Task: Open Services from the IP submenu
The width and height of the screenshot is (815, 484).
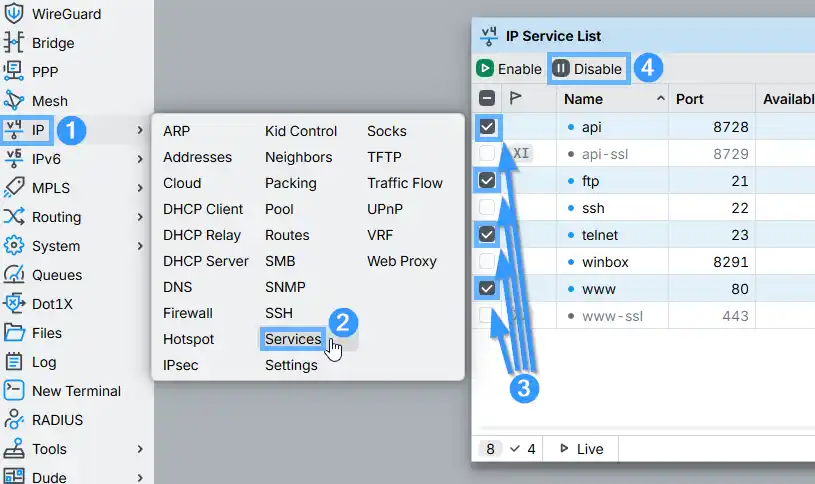Action: (293, 339)
